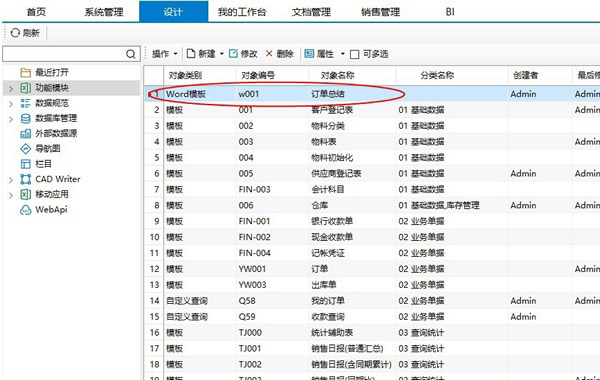Viewport: 600px width, 380px height.
Task: Select the 设计 tab
Action: click(x=174, y=12)
